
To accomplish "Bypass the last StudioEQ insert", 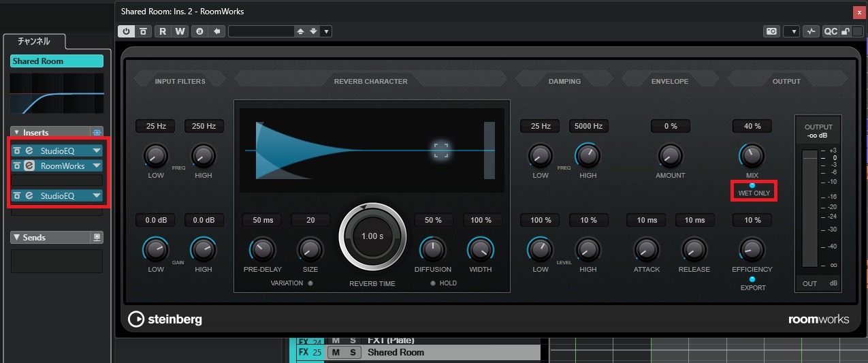I will click(x=17, y=196).
